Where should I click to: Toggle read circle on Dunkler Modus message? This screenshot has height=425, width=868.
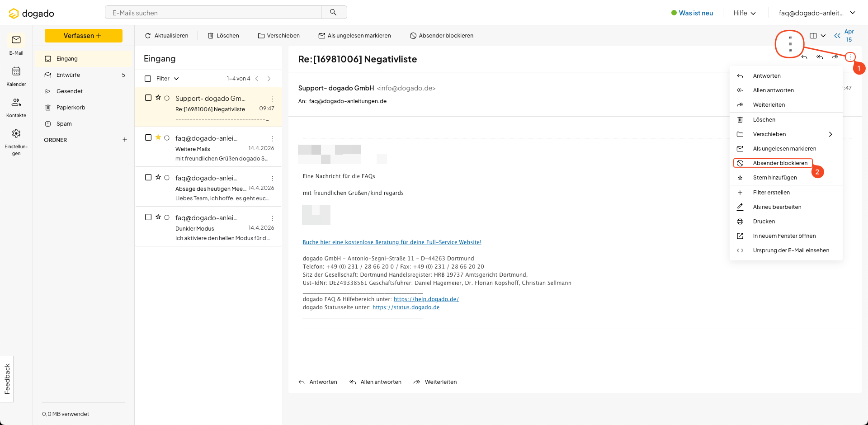click(x=167, y=217)
